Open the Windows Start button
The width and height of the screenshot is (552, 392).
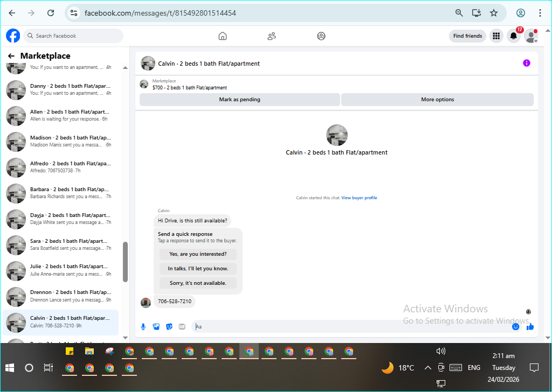(10, 368)
